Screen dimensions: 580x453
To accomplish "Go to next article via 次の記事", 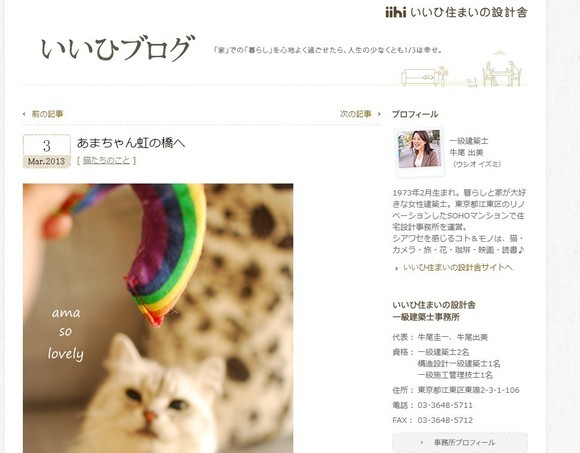I will click(x=356, y=114).
